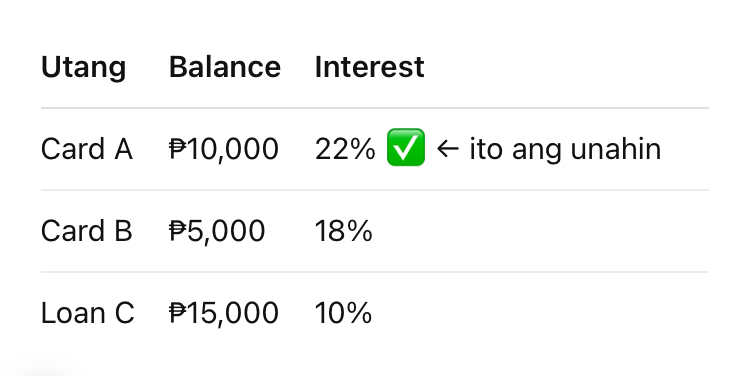Click the ₱15,000 balance cell
Screen dimensions: 750x376
(x=223, y=313)
